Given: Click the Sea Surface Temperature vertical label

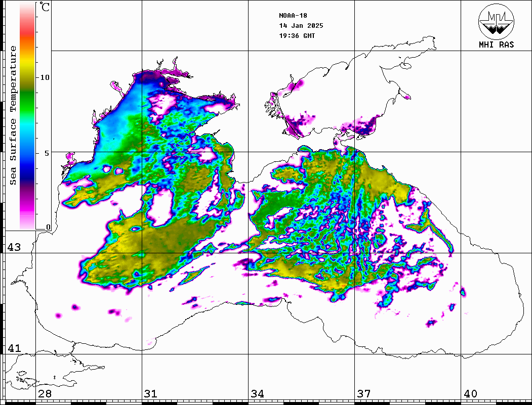Looking at the screenshot, I should (13, 116).
